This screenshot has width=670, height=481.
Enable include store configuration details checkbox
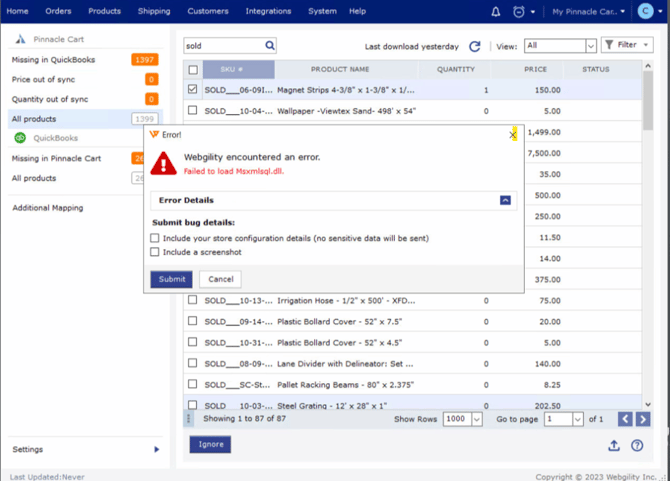point(155,238)
